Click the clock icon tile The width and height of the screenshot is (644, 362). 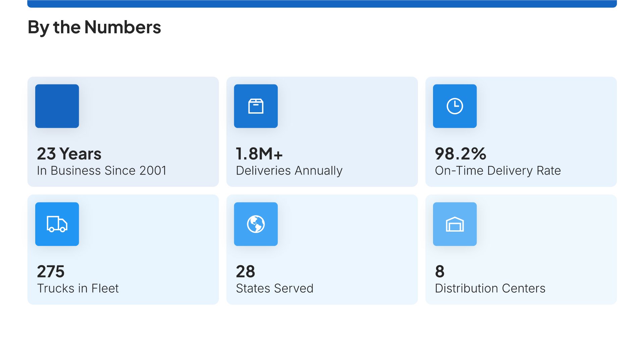(x=454, y=106)
